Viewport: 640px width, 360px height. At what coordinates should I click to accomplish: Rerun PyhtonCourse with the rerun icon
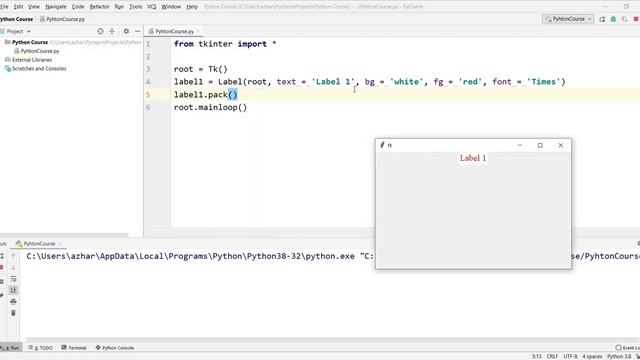602,19
